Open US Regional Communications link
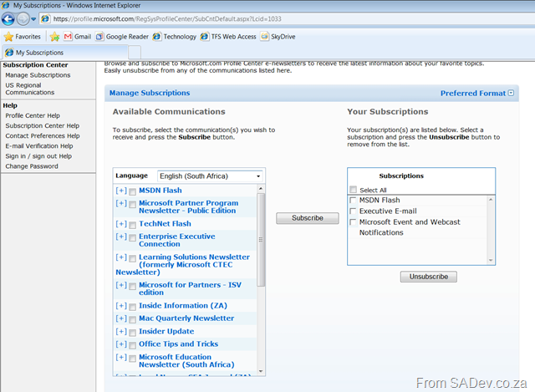 click(x=30, y=89)
